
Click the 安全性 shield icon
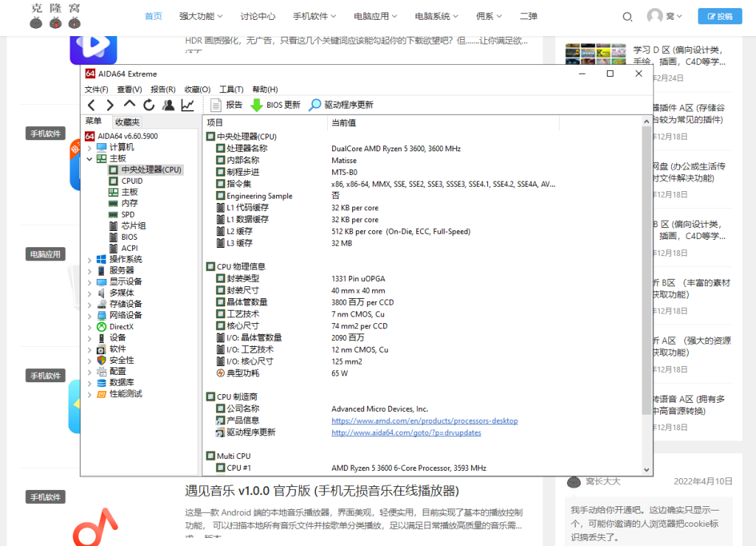pos(101,361)
